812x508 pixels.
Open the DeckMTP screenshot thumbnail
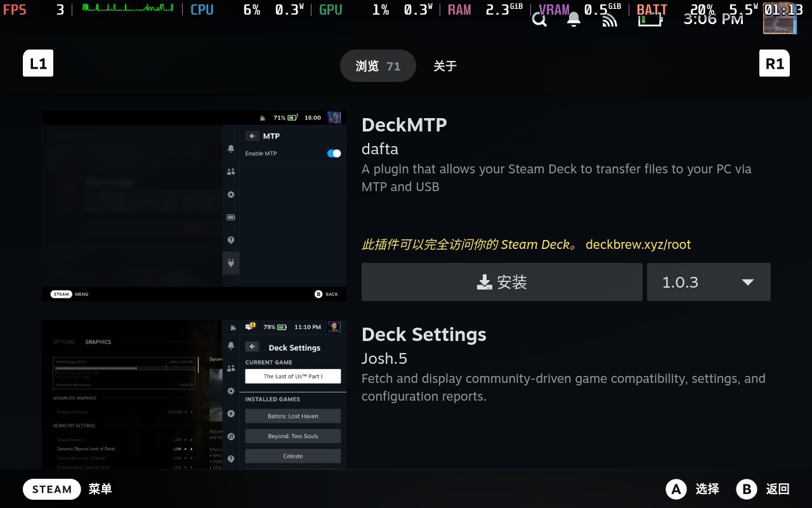(x=194, y=206)
